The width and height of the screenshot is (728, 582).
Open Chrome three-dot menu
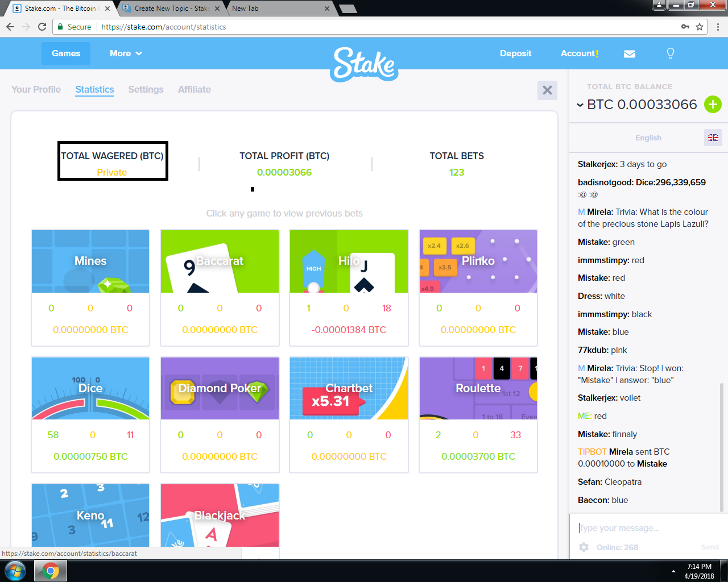pos(718,27)
